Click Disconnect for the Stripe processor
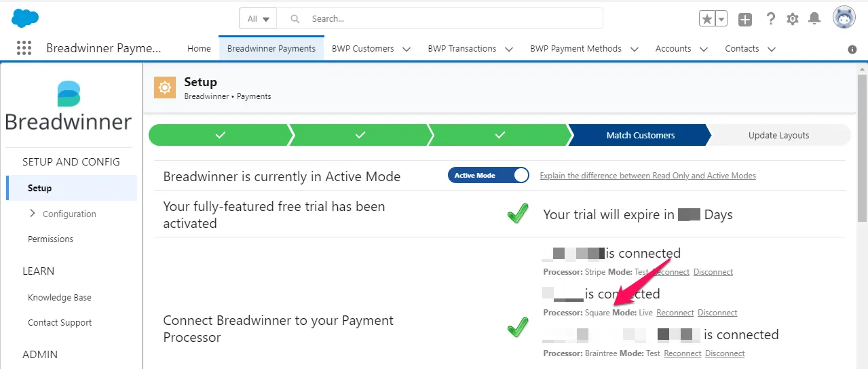Screen dimensions: 868x369 coord(713,272)
